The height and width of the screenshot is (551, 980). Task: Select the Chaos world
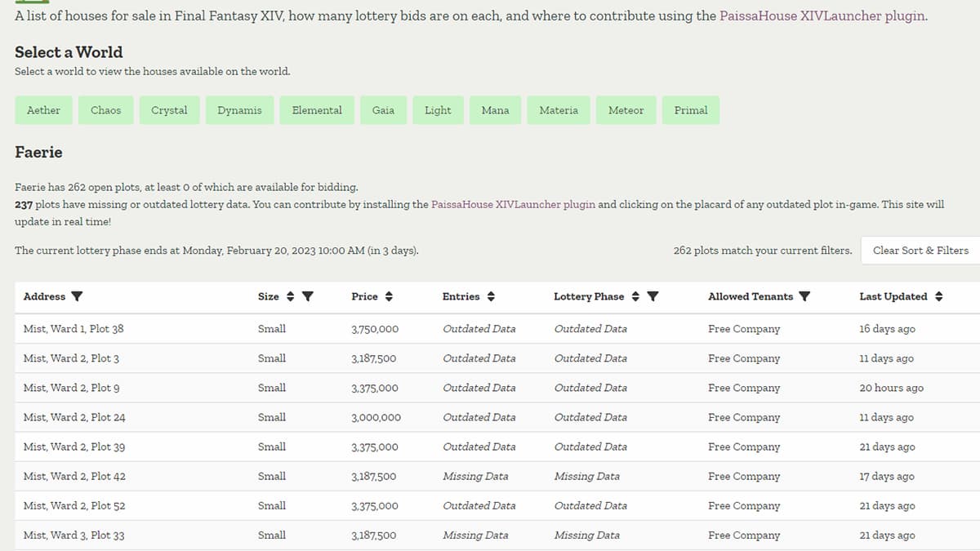[x=105, y=109]
